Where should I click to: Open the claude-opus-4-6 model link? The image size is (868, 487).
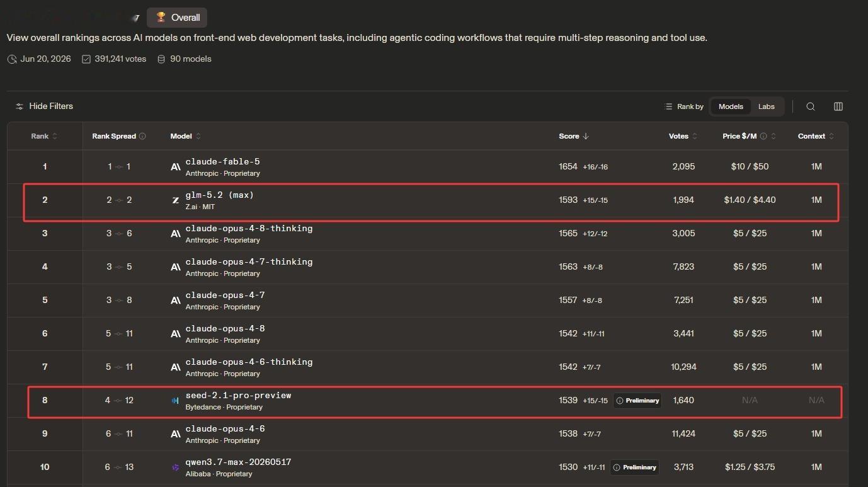[225, 429]
